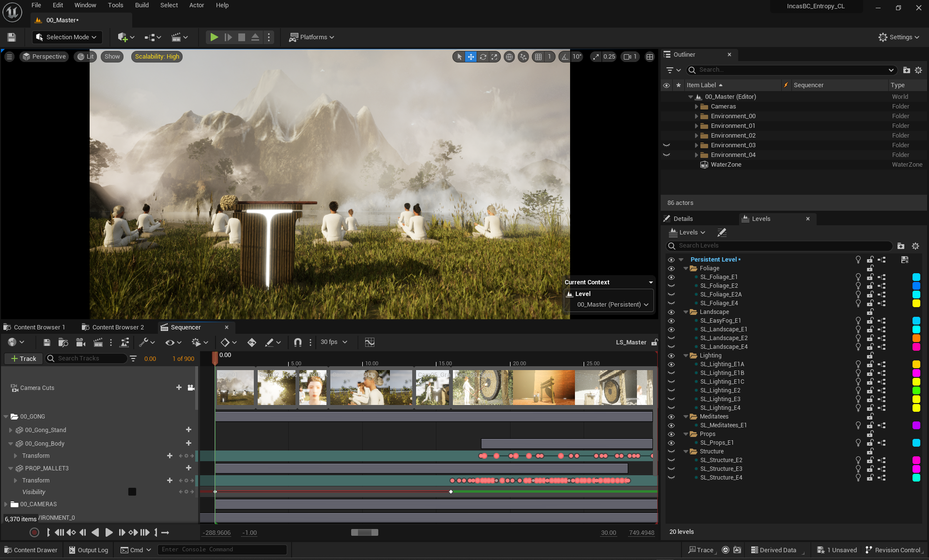Toggle visibility of SL_Foliage_E1 level
This screenshot has height=560, width=929.
671,277
